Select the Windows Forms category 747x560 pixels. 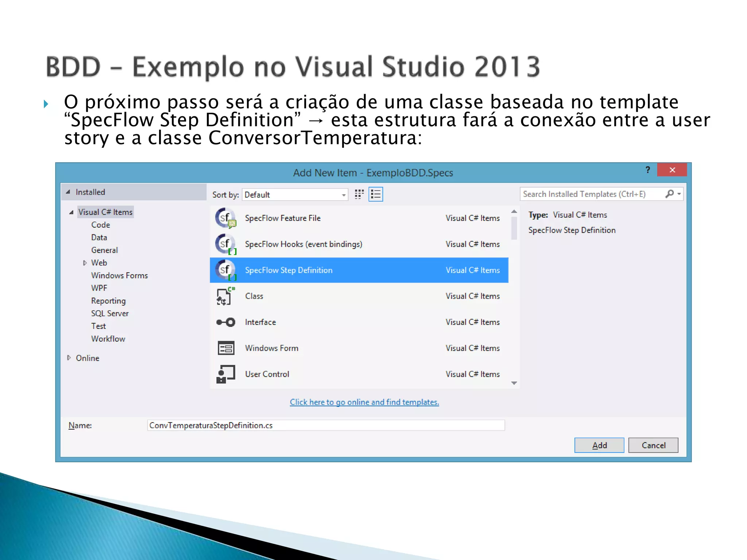[x=120, y=276]
